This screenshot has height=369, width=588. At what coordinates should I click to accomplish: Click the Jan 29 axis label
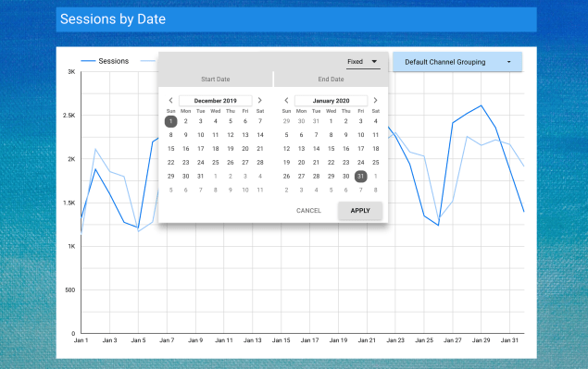pos(481,340)
